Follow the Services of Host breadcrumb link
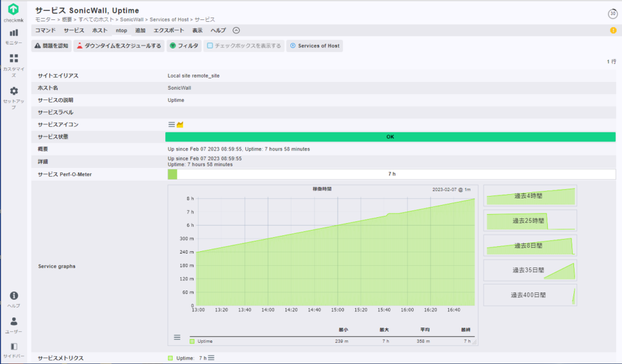The image size is (622, 364). (169, 19)
